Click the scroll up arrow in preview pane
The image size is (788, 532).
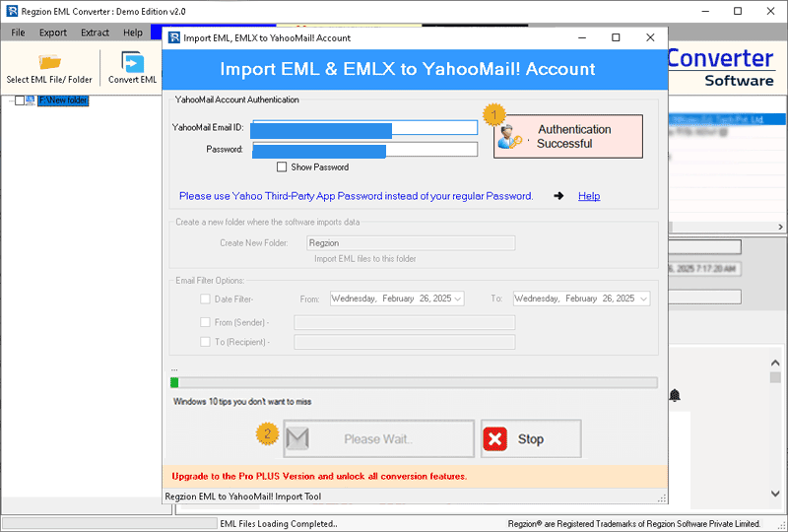point(775,363)
